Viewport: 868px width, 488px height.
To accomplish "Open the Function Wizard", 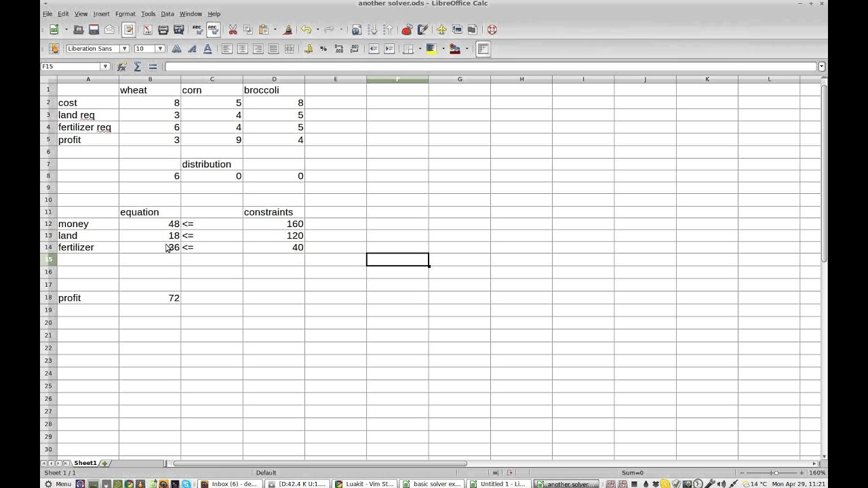I will (x=122, y=66).
